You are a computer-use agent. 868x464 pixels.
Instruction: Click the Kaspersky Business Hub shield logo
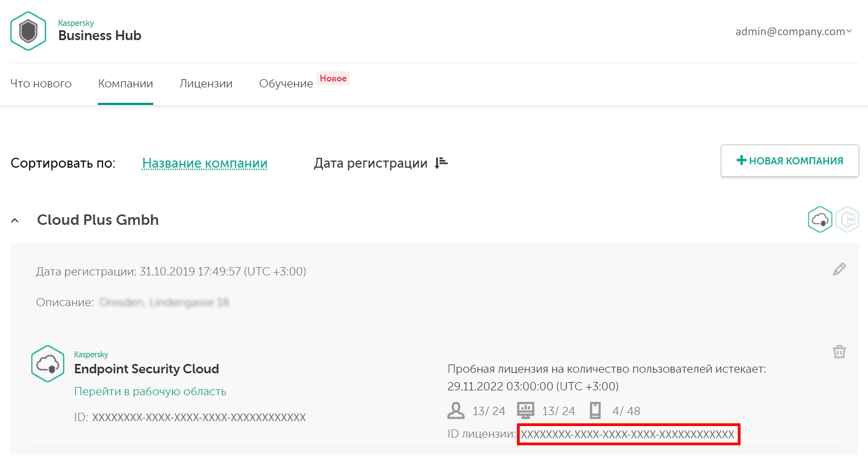28,31
